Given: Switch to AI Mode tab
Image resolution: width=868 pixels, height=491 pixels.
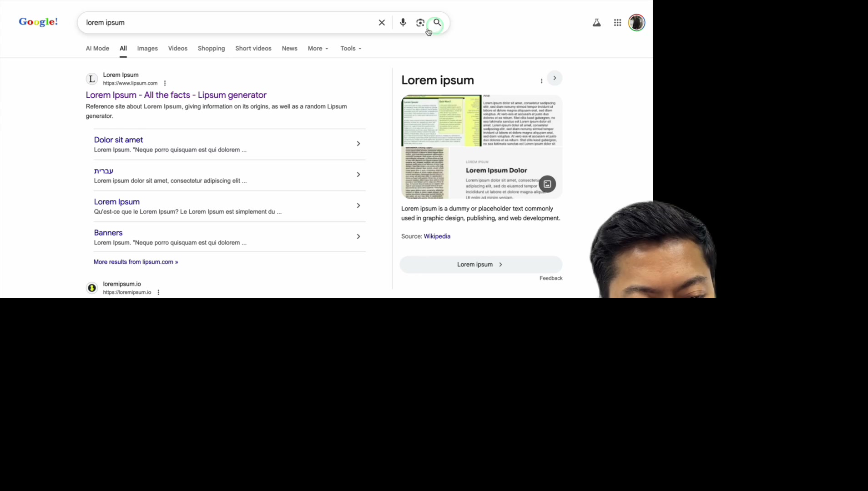Looking at the screenshot, I should tap(97, 49).
